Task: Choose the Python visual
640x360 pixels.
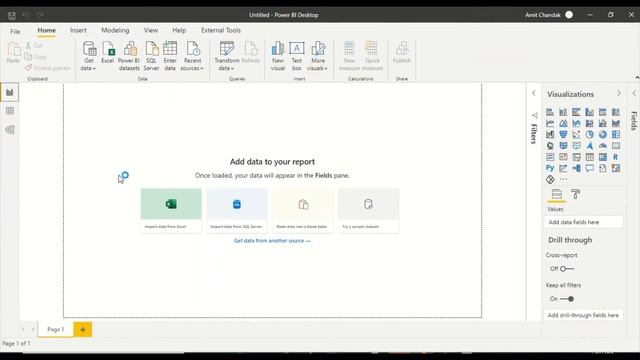Action: [x=550, y=168]
